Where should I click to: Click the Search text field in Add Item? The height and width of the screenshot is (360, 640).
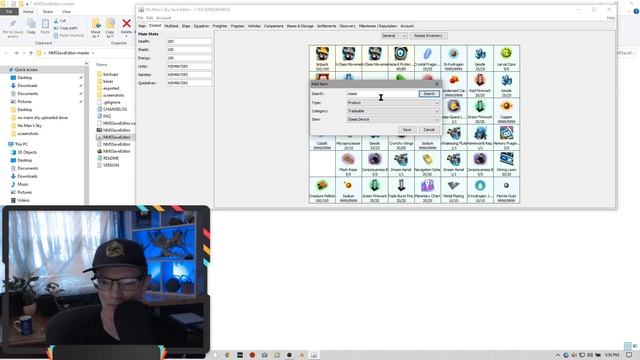pyautogui.click(x=382, y=94)
